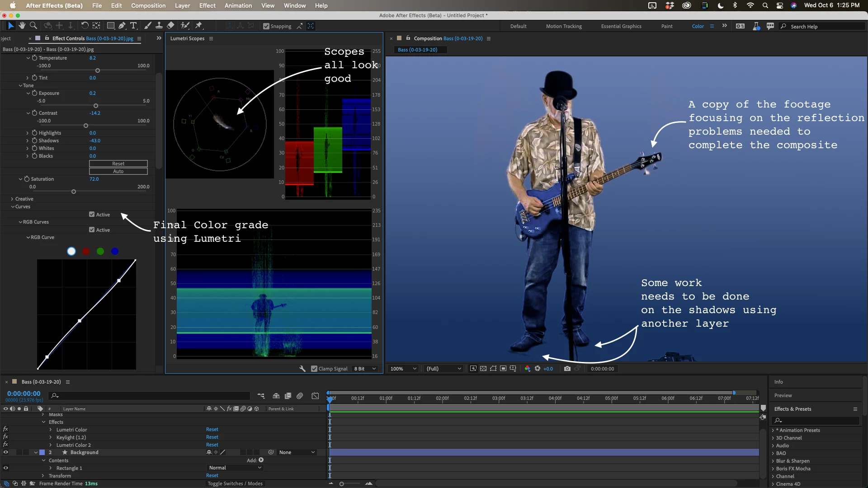Disable the RGB Curves Active checkbox
The width and height of the screenshot is (868, 488).
[92, 230]
